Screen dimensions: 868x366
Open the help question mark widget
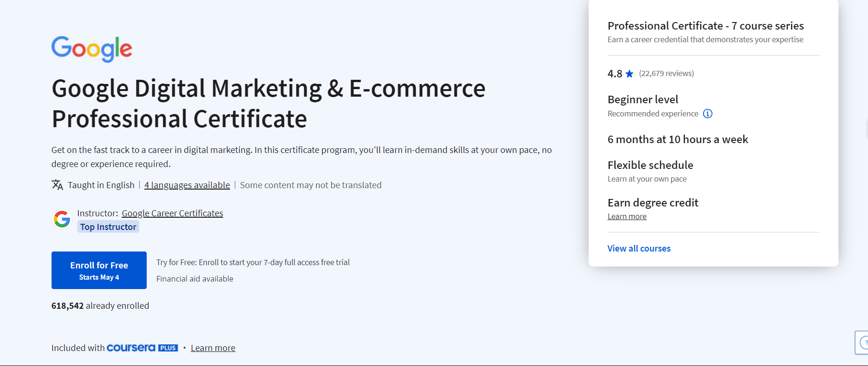[x=862, y=343]
